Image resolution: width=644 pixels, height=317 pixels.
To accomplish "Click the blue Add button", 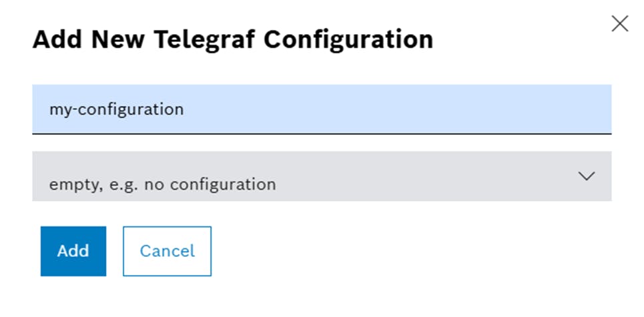I will tap(73, 251).
